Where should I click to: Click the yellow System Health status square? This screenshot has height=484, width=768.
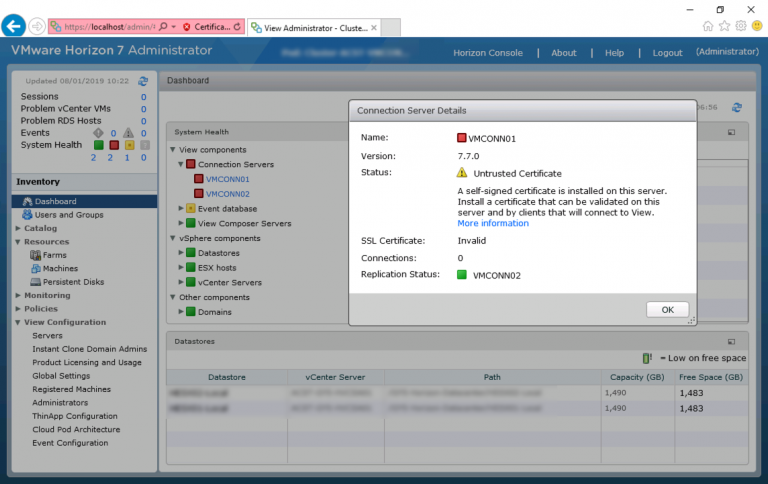(129, 145)
